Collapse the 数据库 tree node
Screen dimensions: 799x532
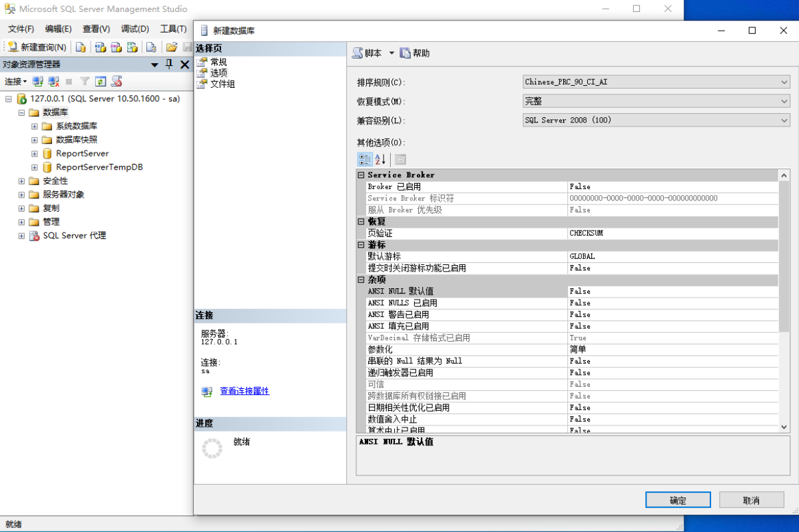pyautogui.click(x=22, y=113)
